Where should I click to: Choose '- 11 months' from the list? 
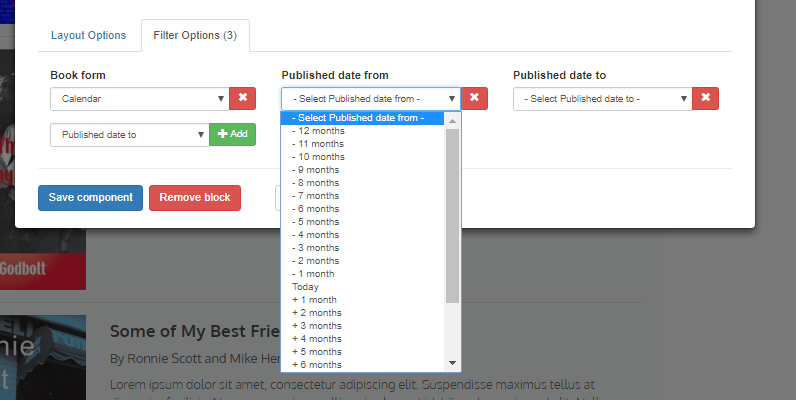point(362,144)
